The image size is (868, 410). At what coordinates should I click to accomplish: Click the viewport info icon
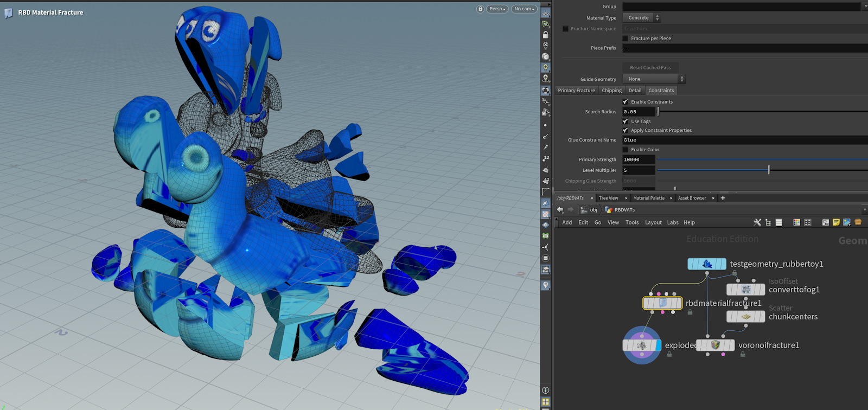546,390
